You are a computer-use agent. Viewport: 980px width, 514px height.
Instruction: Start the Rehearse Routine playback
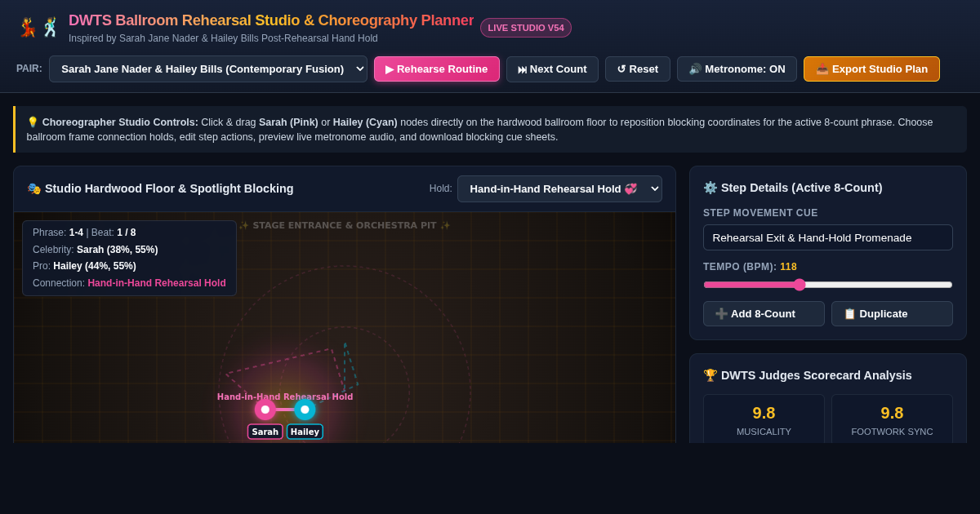(x=437, y=69)
